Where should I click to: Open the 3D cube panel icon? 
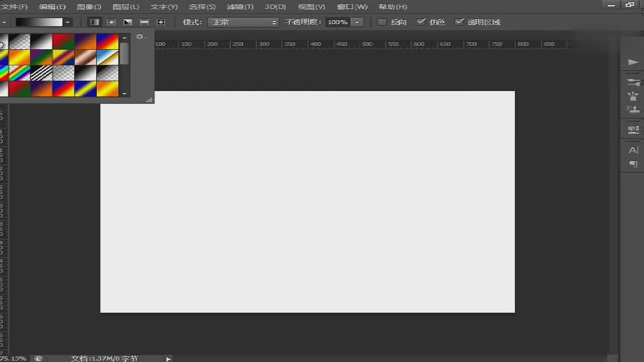click(633, 130)
